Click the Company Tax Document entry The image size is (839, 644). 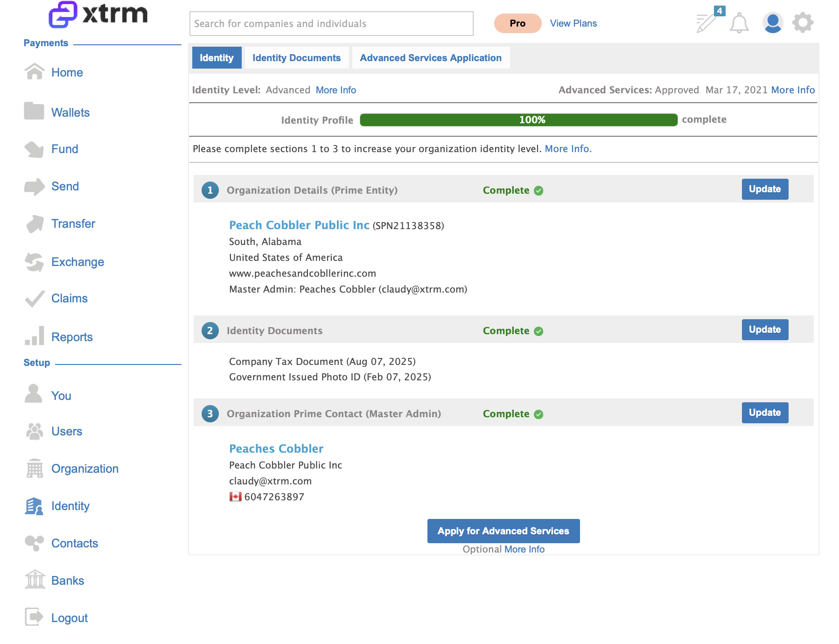[x=322, y=362]
